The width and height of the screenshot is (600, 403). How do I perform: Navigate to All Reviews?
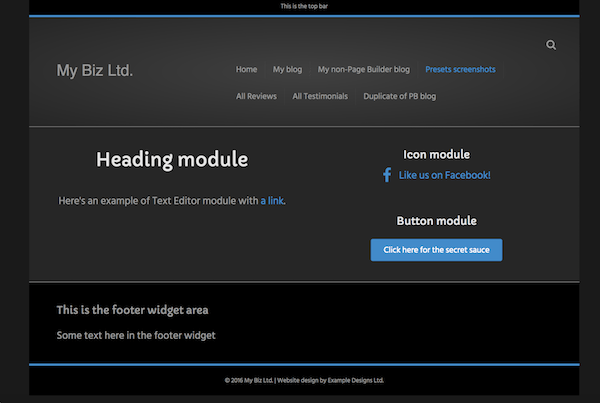[x=256, y=97]
